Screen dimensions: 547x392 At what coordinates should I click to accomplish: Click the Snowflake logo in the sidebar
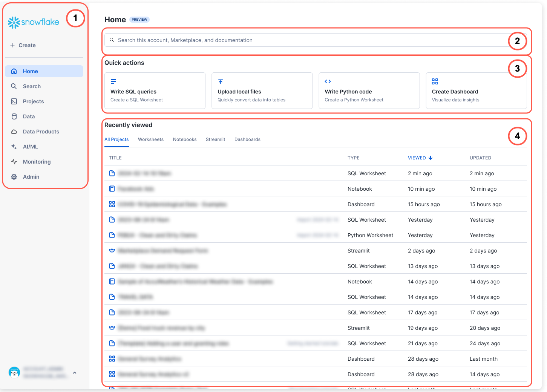pyautogui.click(x=33, y=22)
